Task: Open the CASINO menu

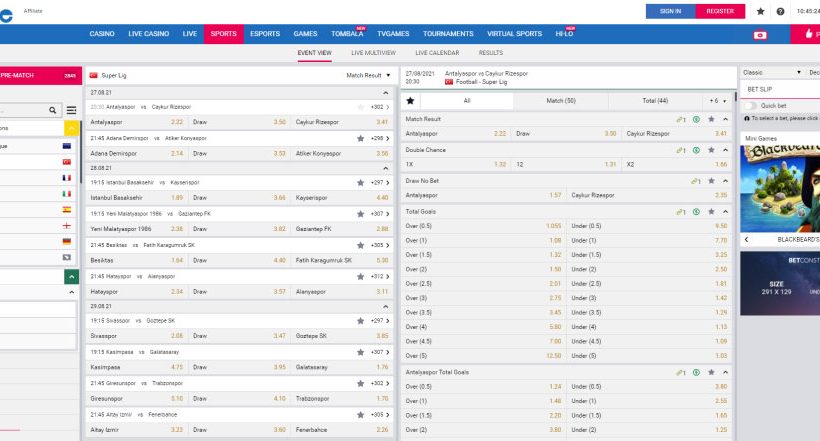Action: point(102,33)
